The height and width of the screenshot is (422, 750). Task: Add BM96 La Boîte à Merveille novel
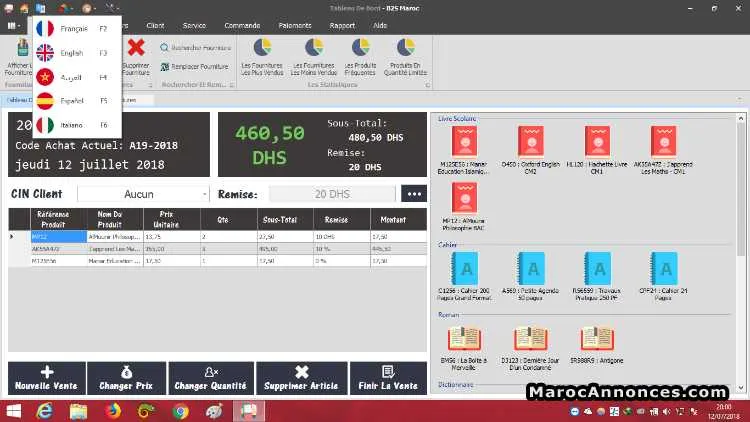pos(464,348)
